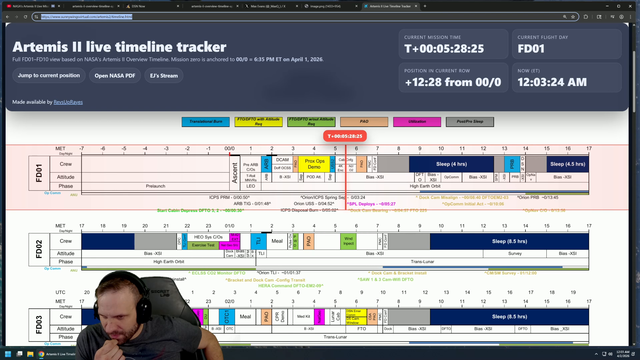This screenshot has width=640, height=360.
Task: Click the FD01 current flight day value
Action: tap(531, 49)
